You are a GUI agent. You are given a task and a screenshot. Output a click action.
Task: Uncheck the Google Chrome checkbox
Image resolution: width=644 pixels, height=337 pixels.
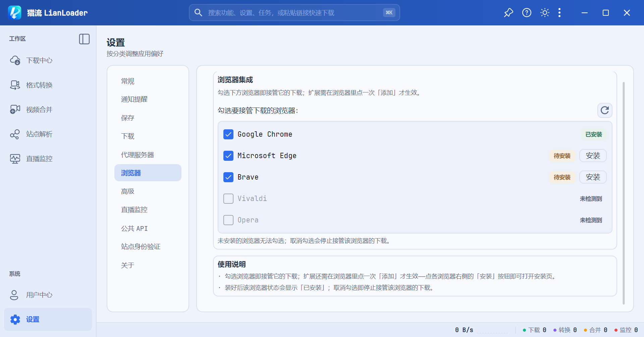pos(228,134)
